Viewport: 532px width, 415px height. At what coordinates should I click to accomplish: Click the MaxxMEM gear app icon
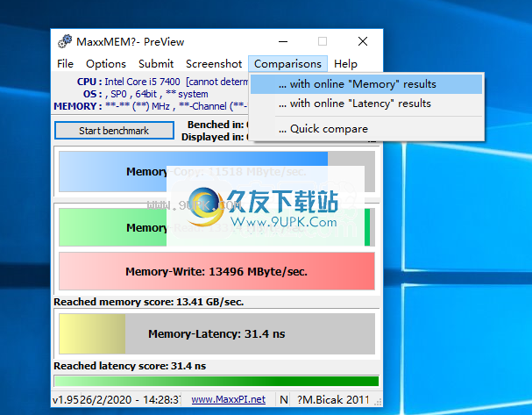(x=65, y=41)
